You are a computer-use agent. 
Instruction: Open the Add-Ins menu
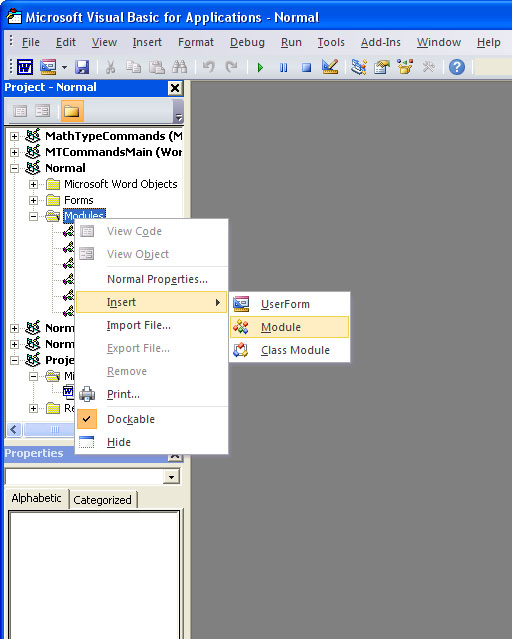(380, 42)
